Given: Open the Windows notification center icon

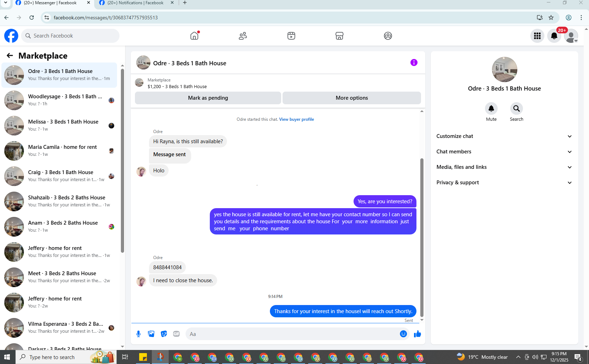Looking at the screenshot, I should click(x=578, y=357).
